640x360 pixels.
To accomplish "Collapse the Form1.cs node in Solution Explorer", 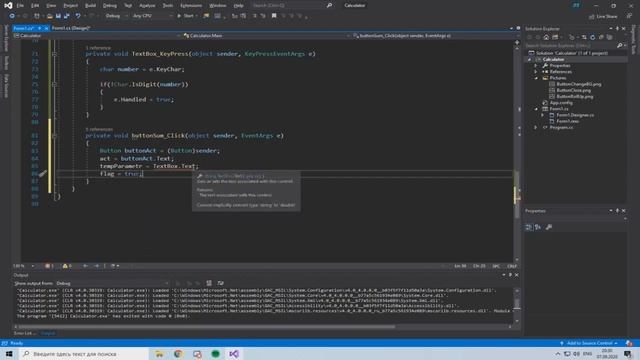I will coord(536,109).
